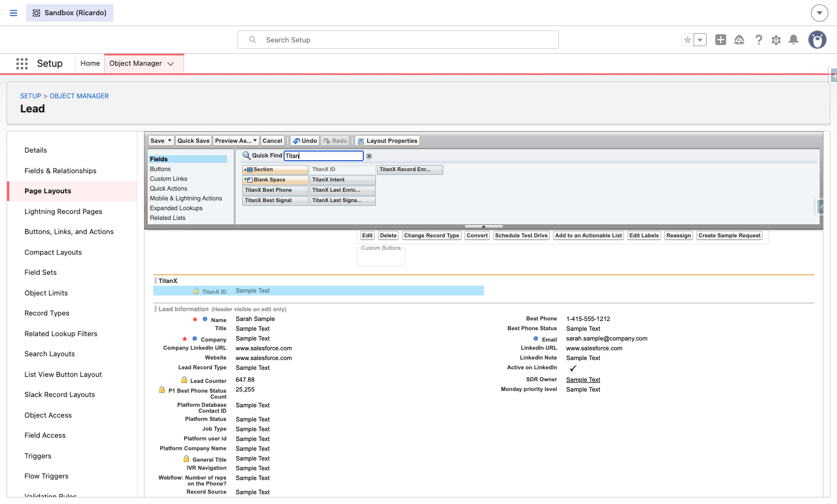Click the lock icon beside Lead Counter
837x504 pixels.
tap(184, 380)
